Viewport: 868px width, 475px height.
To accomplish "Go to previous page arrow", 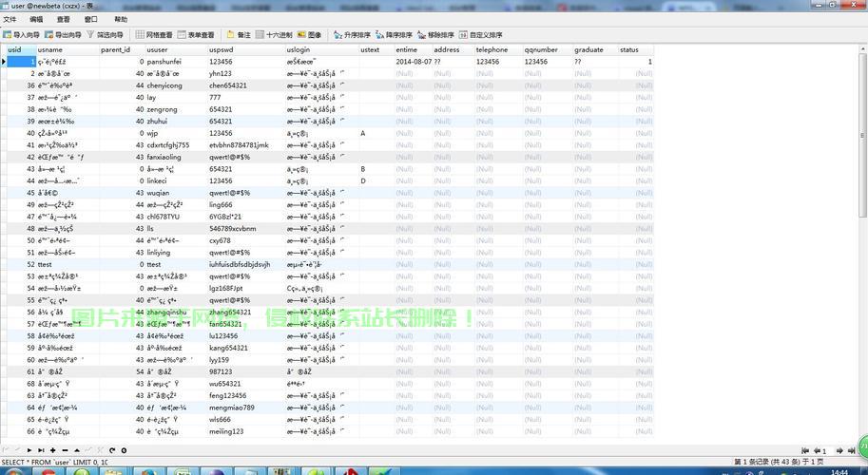I will click(816, 451).
